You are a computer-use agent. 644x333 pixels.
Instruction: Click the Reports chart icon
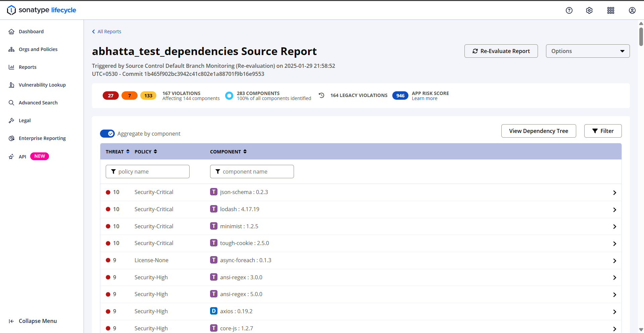[x=11, y=67]
